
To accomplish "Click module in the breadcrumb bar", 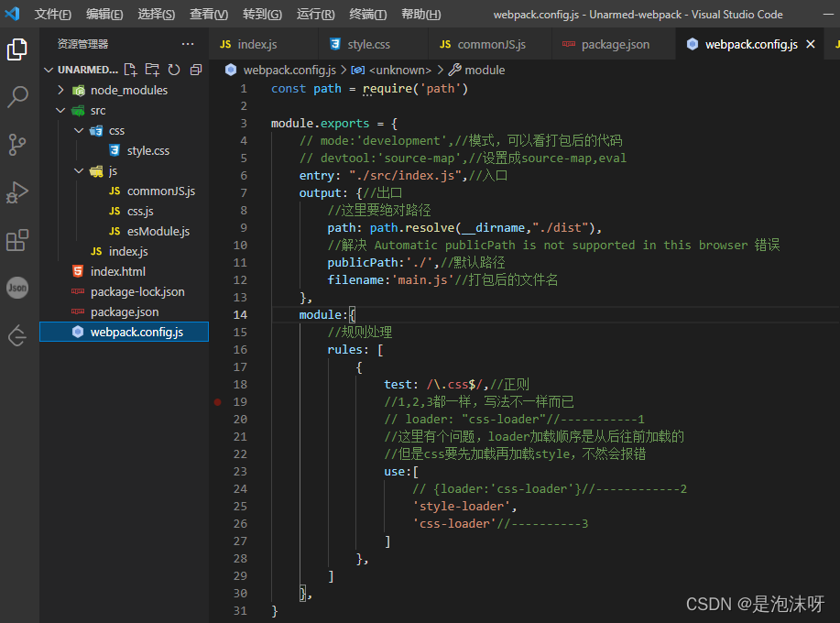I will (485, 70).
